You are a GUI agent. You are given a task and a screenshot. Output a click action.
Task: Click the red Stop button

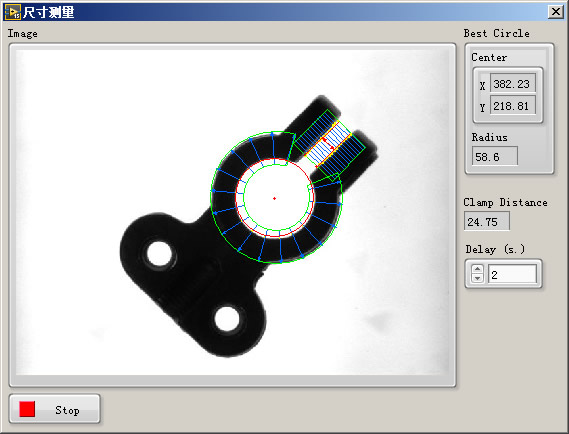click(x=54, y=409)
